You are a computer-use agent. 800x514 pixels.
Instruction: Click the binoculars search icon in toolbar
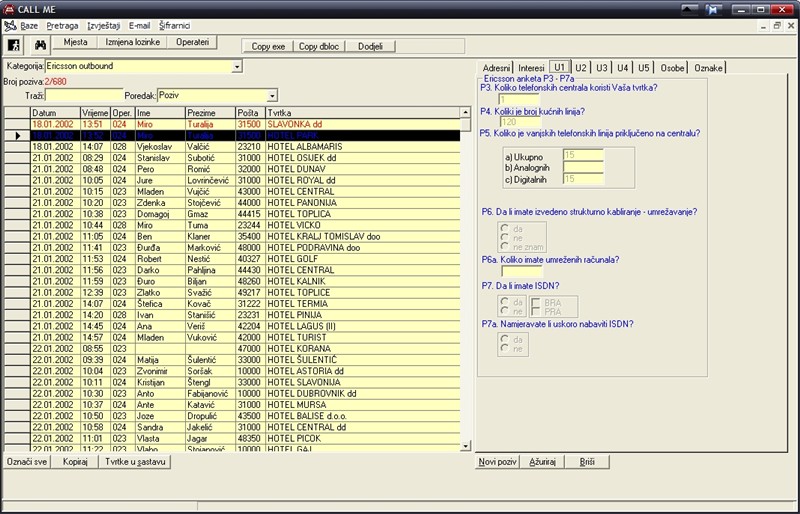point(40,45)
